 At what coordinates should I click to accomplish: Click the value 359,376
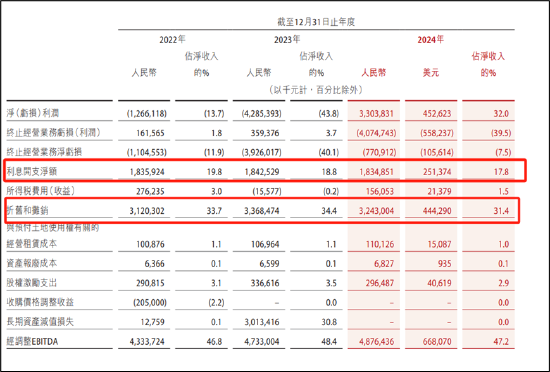(x=265, y=133)
